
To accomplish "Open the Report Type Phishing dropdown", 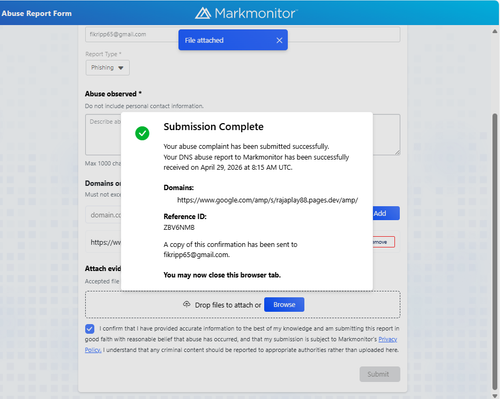I will point(107,68).
